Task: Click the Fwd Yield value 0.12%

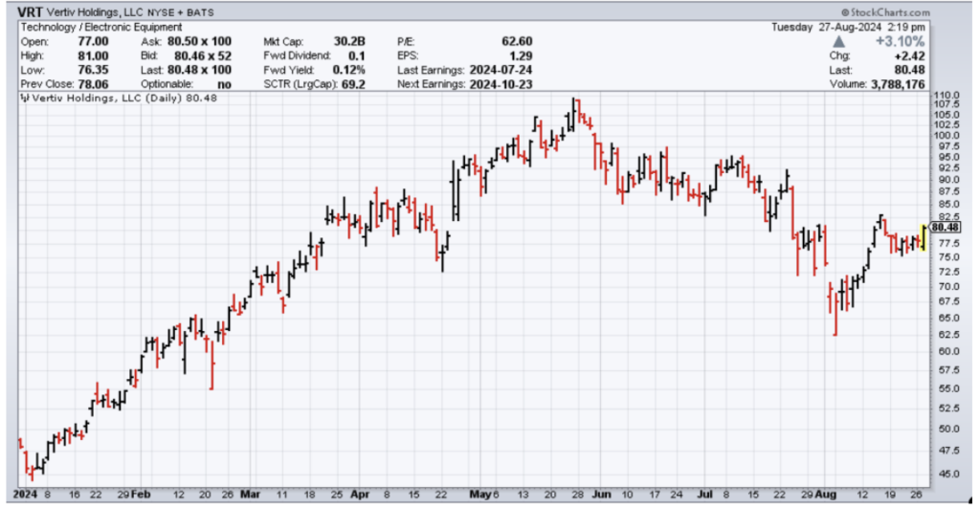Action: click(348, 70)
